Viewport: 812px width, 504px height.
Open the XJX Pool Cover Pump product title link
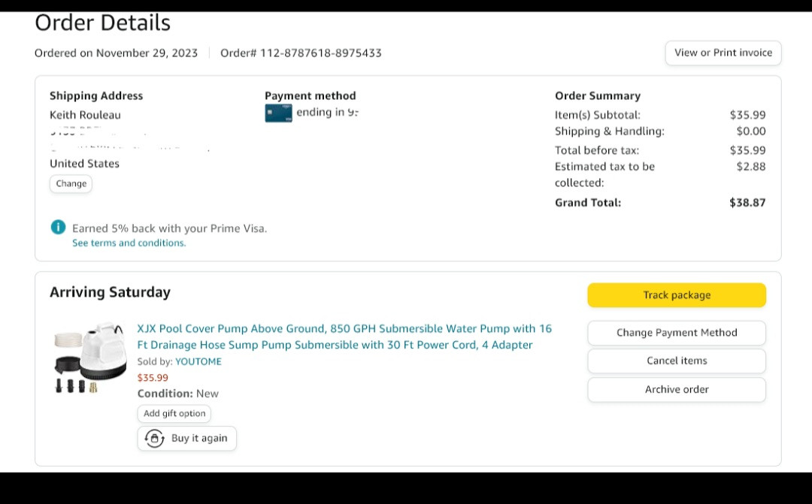click(344, 337)
